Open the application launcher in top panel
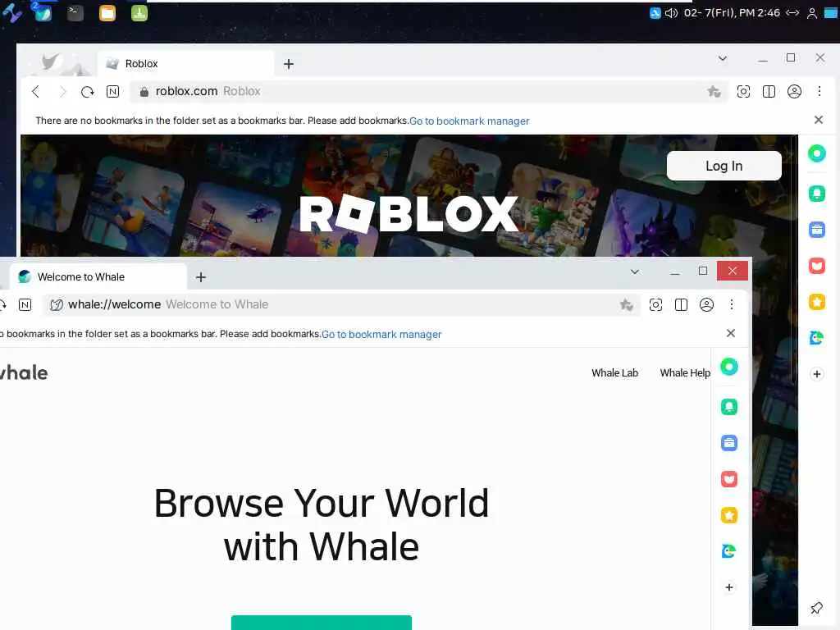Screen dimensions: 840x630 click(x=11, y=13)
